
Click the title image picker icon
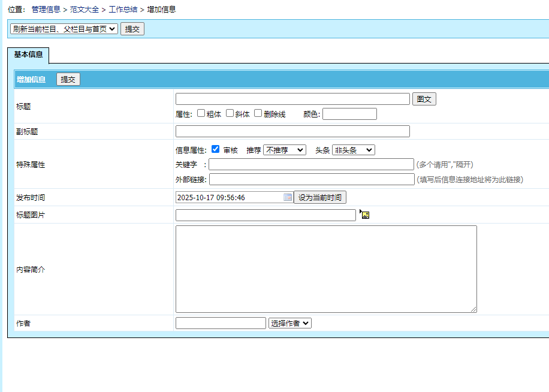pyautogui.click(x=365, y=215)
